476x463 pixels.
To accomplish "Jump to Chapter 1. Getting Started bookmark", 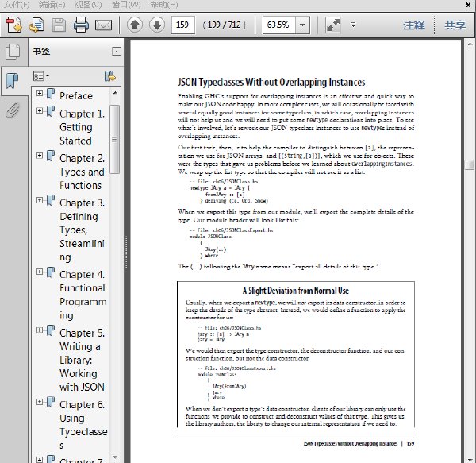I will point(82,127).
